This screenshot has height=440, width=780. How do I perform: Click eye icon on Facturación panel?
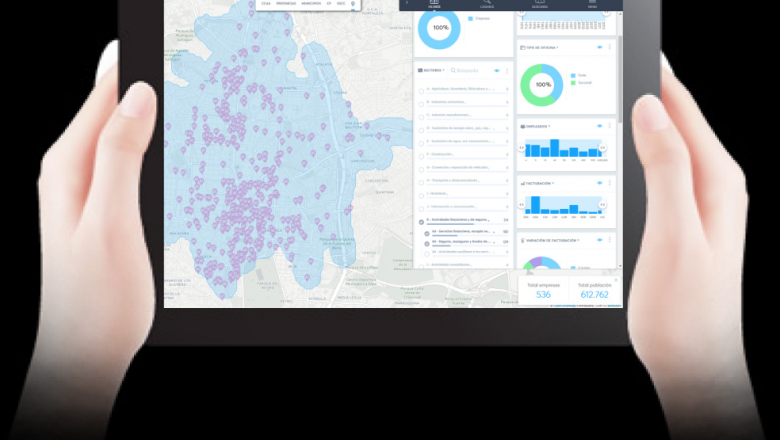coord(599,184)
